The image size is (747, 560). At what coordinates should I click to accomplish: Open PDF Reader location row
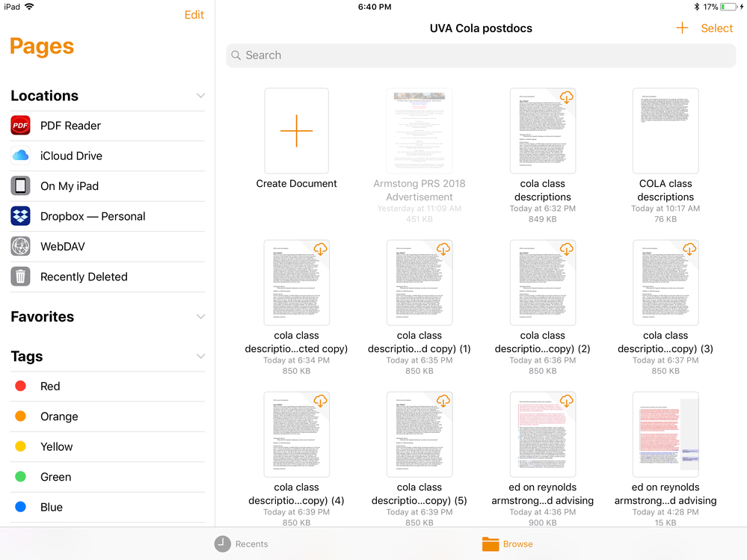[108, 126]
